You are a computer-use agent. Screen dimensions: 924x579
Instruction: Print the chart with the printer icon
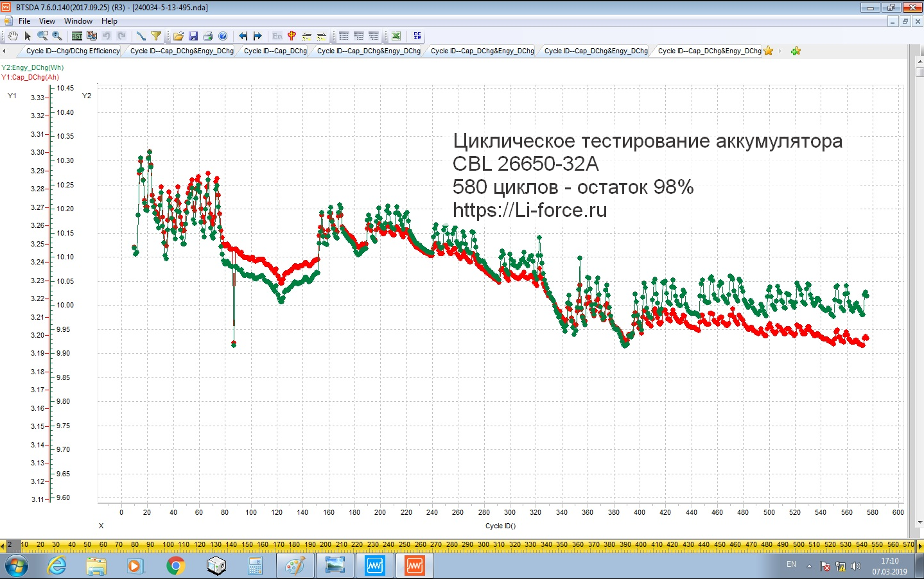(208, 36)
